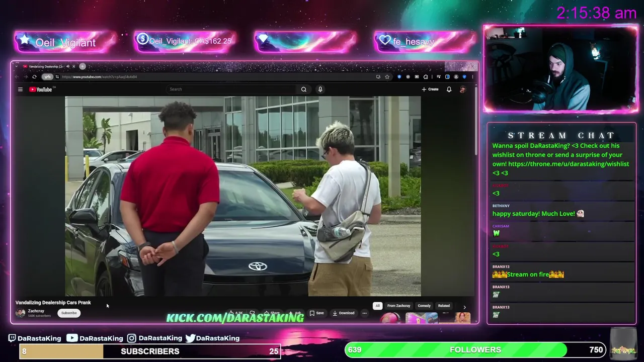Image resolution: width=644 pixels, height=362 pixels.
Task: Click the webcam feed of the streamer
Action: click(x=561, y=69)
